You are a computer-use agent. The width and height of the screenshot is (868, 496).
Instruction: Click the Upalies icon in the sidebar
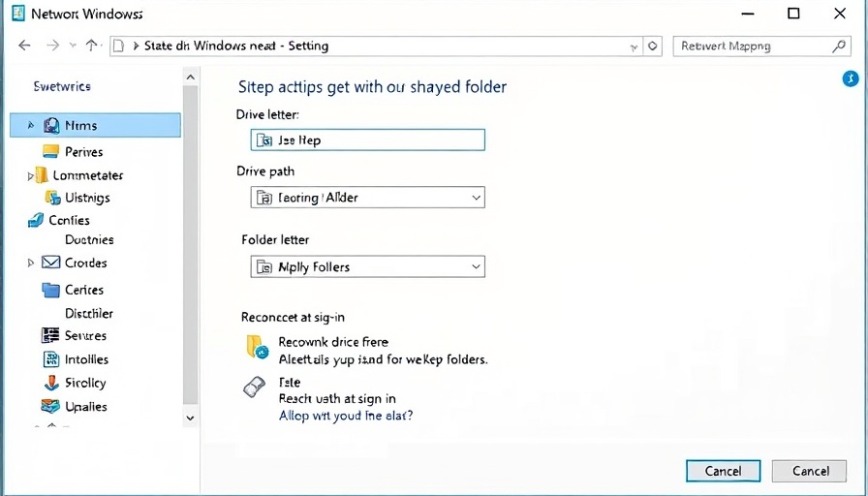(50, 407)
